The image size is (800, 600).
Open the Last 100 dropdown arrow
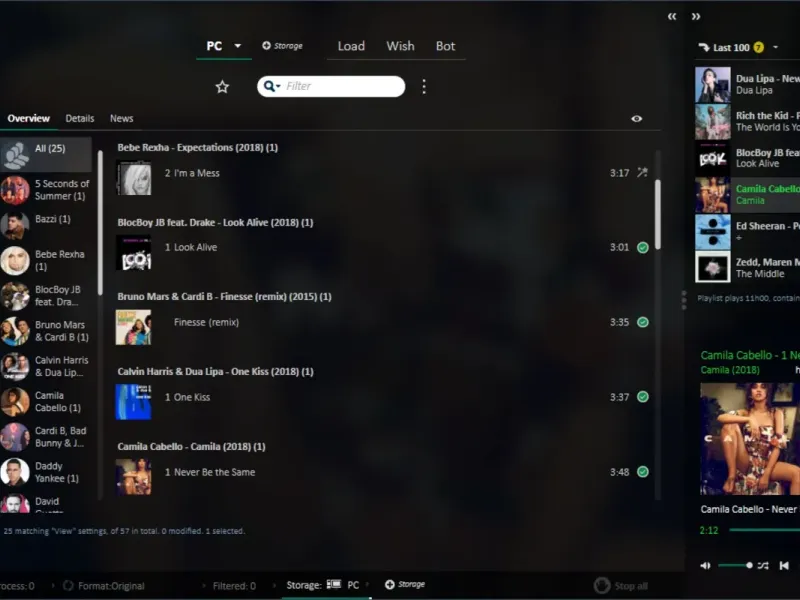point(776,47)
